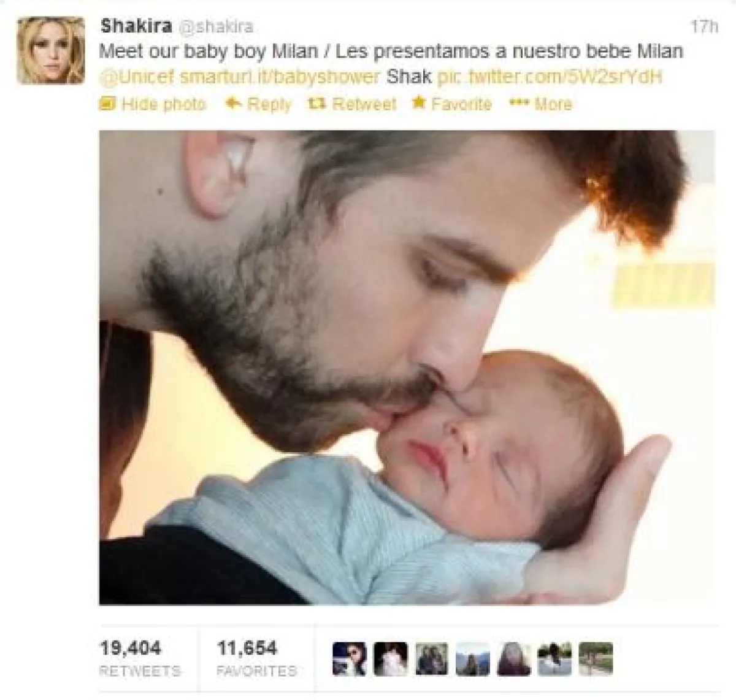Open the Shakira display name link
736x700 pixels.
coord(136,26)
